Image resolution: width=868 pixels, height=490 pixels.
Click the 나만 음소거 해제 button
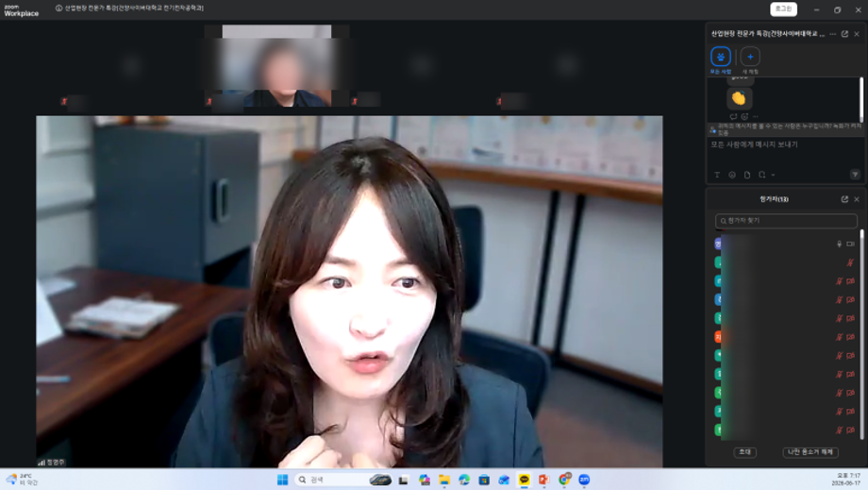[x=810, y=452]
